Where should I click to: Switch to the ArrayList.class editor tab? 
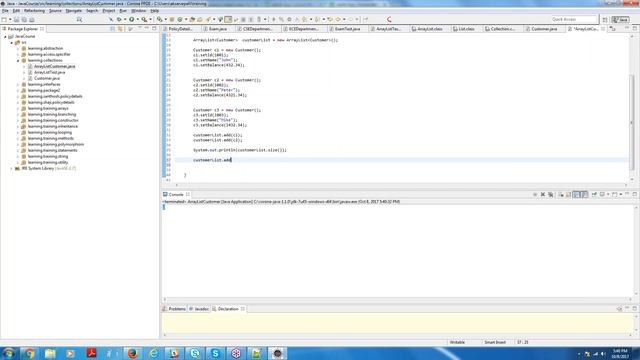pyautogui.click(x=430, y=29)
